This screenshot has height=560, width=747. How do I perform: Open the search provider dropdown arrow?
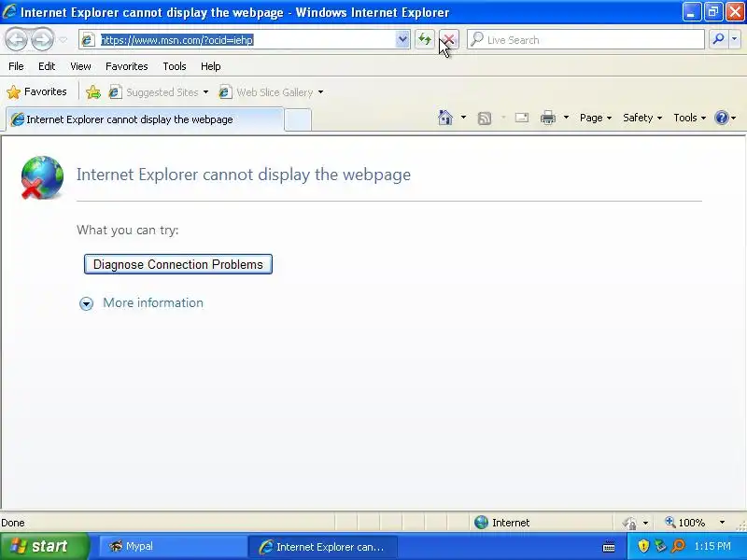[735, 39]
